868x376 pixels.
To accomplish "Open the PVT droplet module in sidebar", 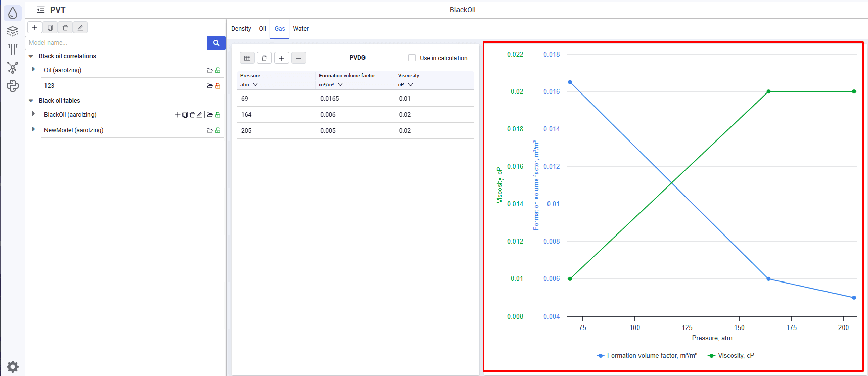I will pos(13,13).
